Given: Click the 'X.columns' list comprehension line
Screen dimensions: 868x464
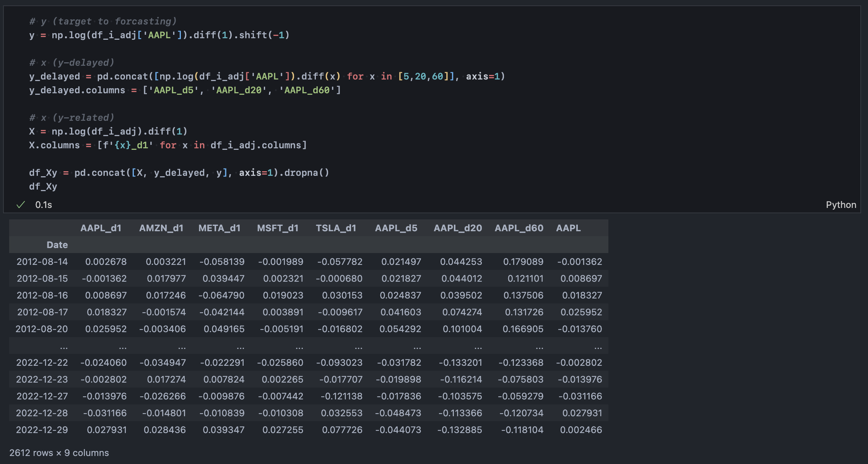Looking at the screenshot, I should 168,145.
